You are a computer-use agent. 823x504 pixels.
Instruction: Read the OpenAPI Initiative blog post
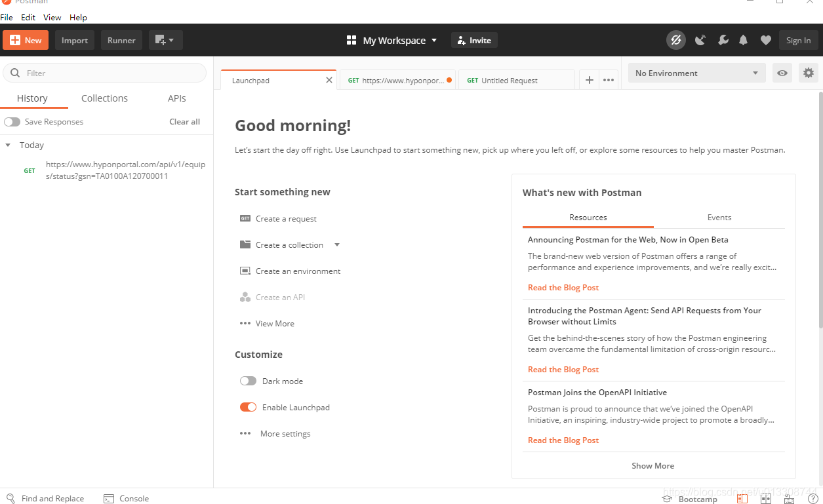pyautogui.click(x=563, y=440)
